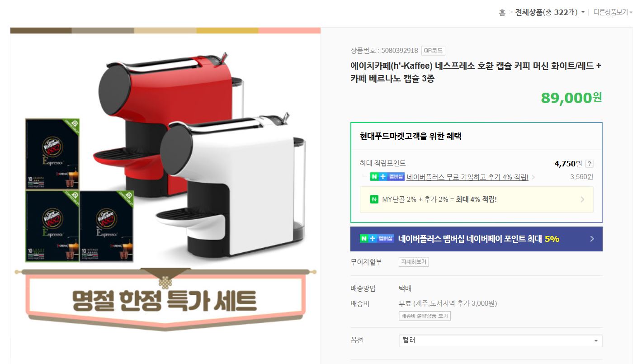This screenshot has height=364, width=637.
Task: Click the QR코드 badge
Action: click(433, 51)
